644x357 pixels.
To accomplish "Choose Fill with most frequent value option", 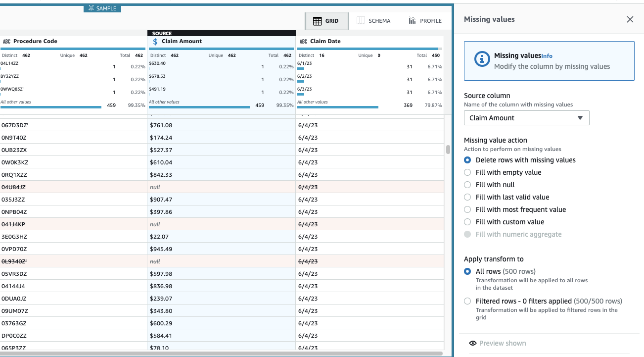I will (467, 209).
